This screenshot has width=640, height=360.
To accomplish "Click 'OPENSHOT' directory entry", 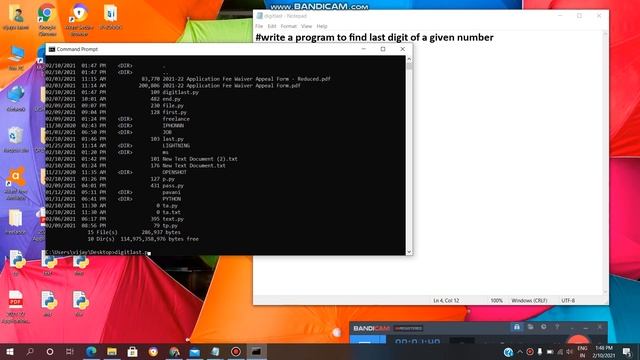I will tap(174, 172).
